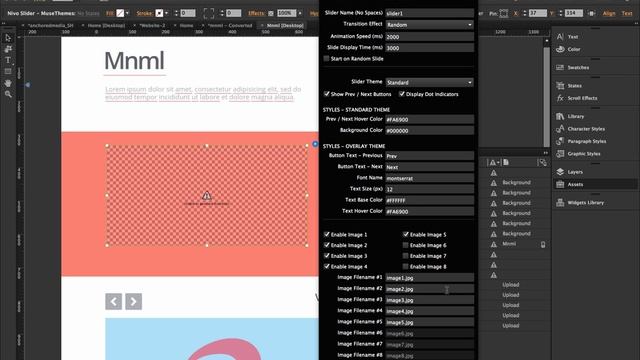Screen dimensions: 640x360
Task: Open the Color panel icon
Action: click(x=560, y=49)
